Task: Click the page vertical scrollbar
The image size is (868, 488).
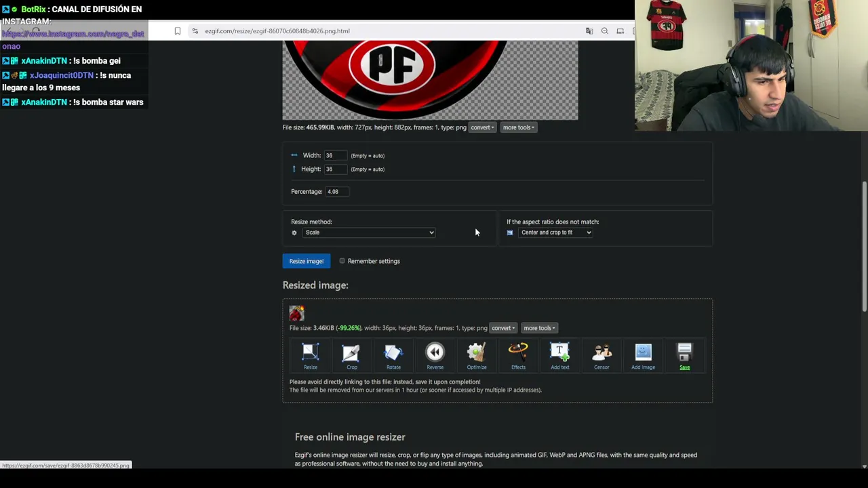Action: [864, 247]
